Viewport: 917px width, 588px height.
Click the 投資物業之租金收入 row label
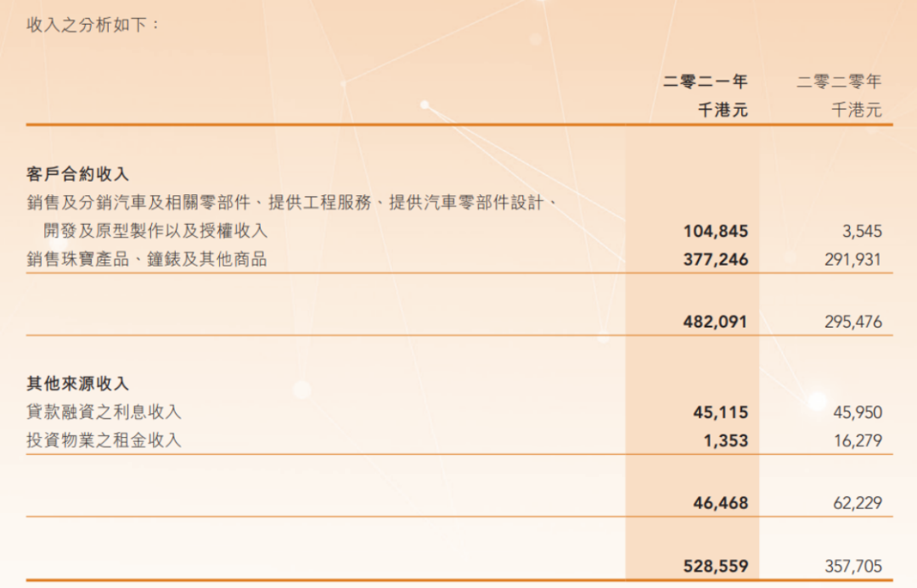(x=104, y=440)
